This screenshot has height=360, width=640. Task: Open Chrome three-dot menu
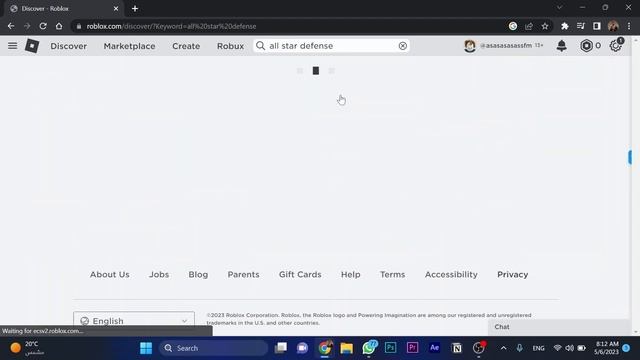(629, 26)
